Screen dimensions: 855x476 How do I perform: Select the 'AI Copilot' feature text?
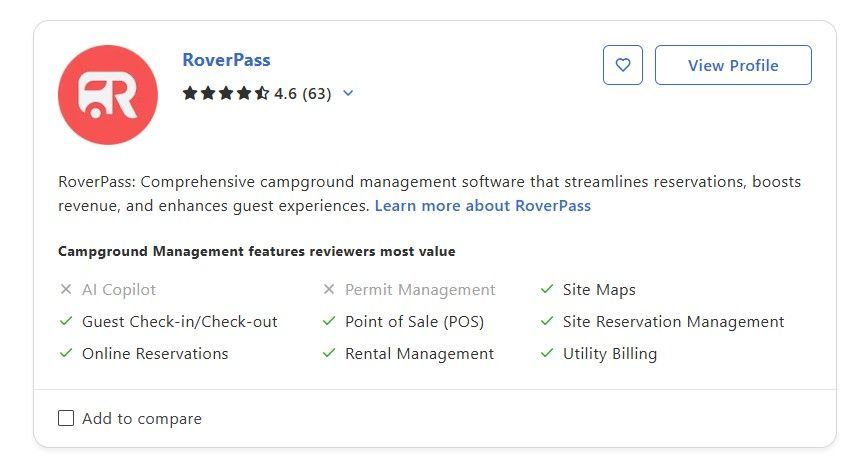[119, 290]
